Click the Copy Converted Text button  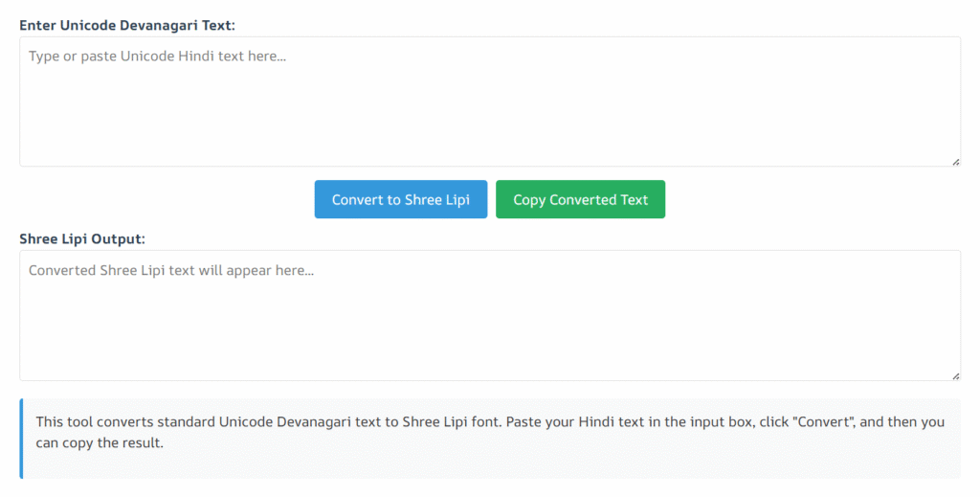[580, 199]
